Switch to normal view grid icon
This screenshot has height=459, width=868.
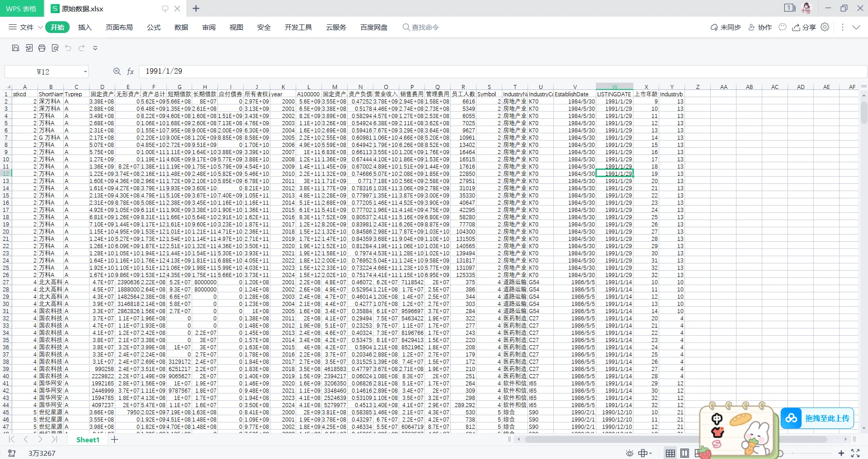click(x=670, y=453)
